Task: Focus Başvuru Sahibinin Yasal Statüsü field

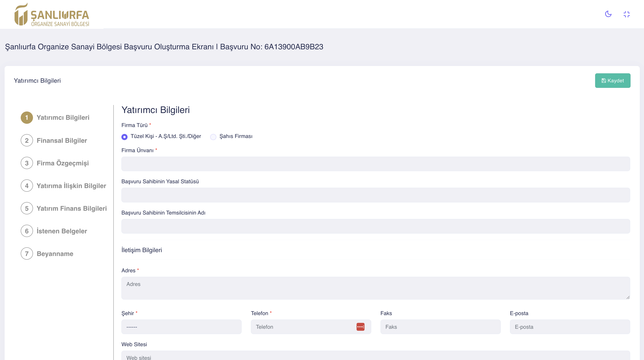Action: click(x=376, y=195)
